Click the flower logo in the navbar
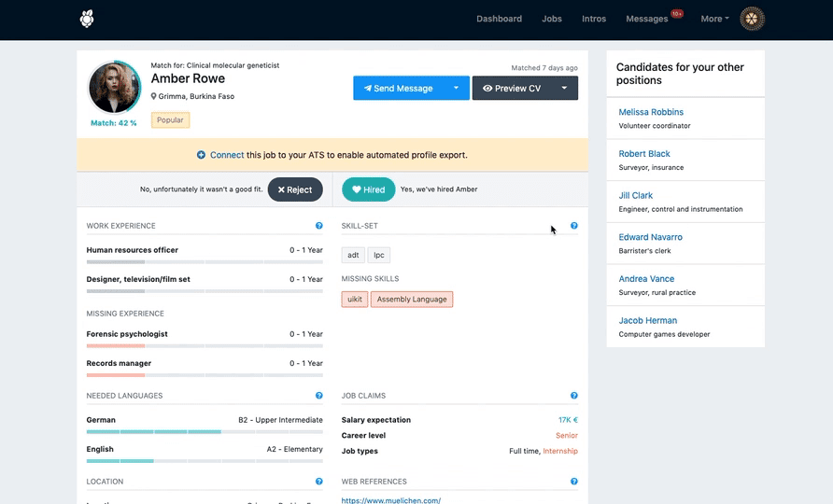 pos(87,19)
